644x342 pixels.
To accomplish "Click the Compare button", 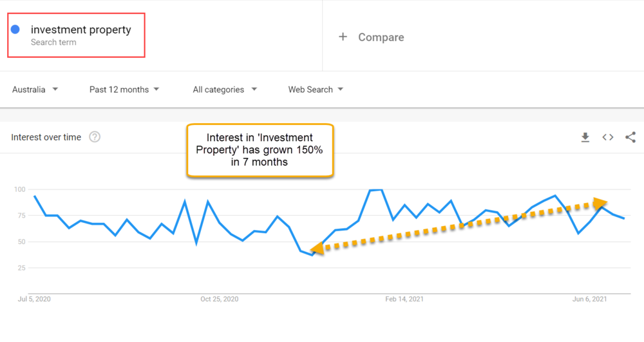I will 372,37.
